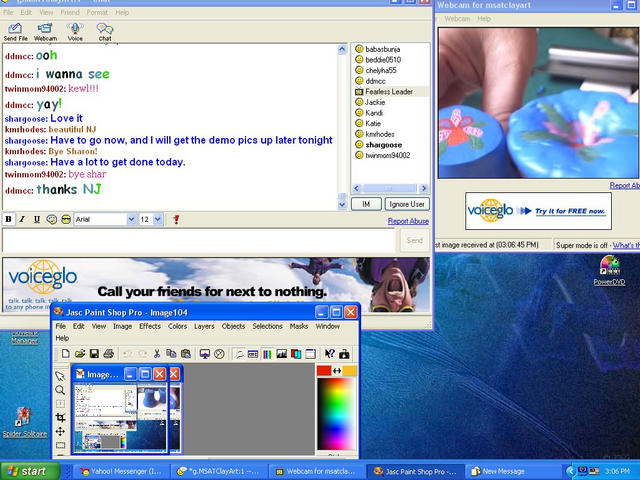Open the Colors menu in Paint Shop Pro
Viewport: 640px width, 480px height.
[x=177, y=326]
